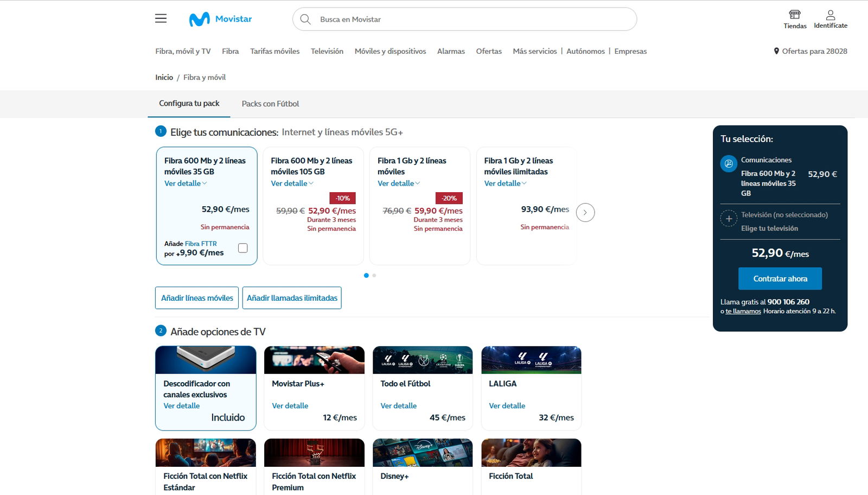Select Fibra 600 Mb 105 GB plan card

(313, 206)
